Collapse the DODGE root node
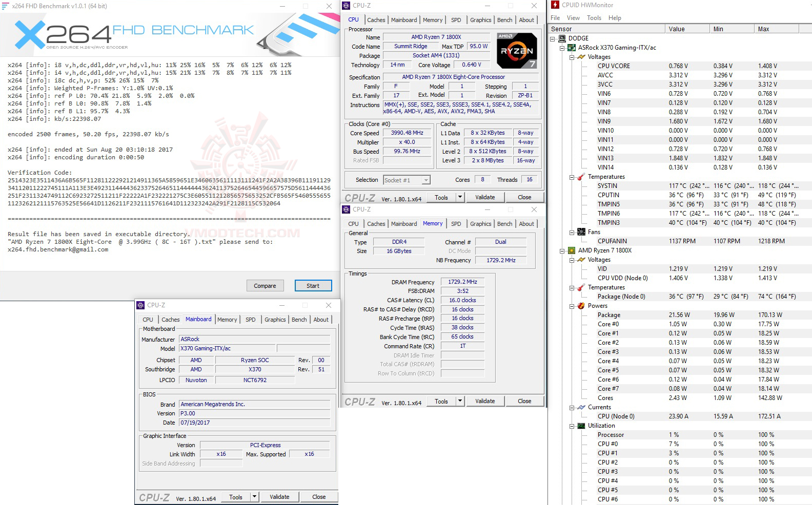This screenshot has width=812, height=505. coord(553,39)
